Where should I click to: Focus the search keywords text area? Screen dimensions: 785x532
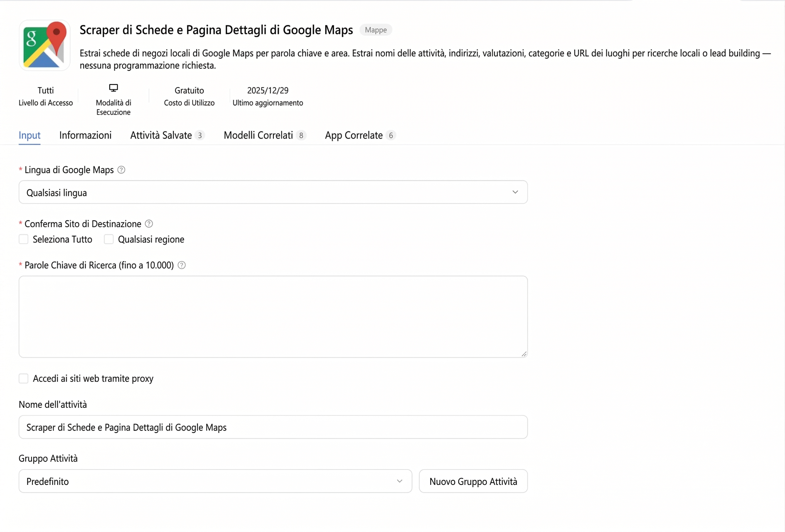coord(273,317)
